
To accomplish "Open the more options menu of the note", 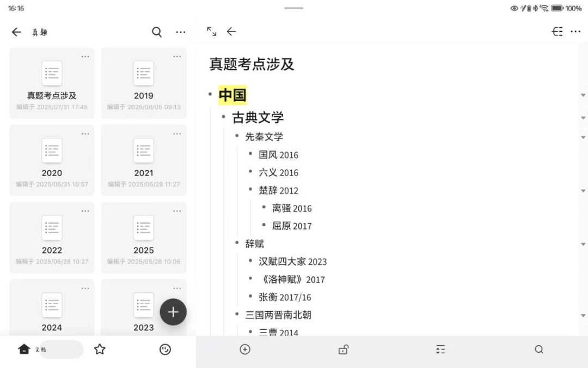I will 575,32.
